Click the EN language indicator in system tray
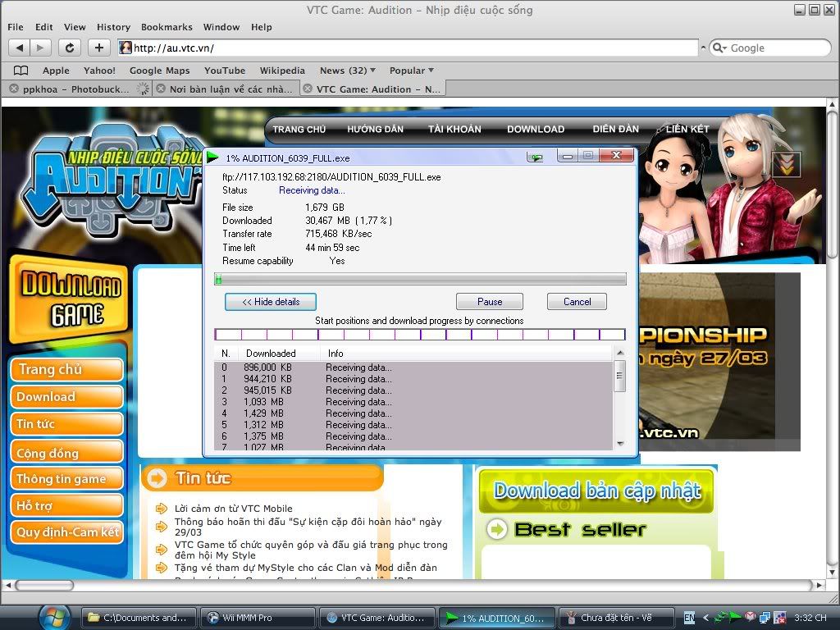The image size is (840, 630). click(689, 618)
